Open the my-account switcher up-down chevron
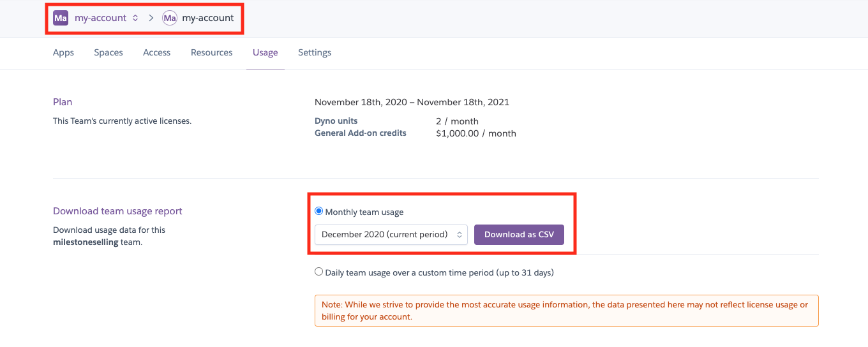This screenshot has width=868, height=347. pyautogui.click(x=135, y=18)
